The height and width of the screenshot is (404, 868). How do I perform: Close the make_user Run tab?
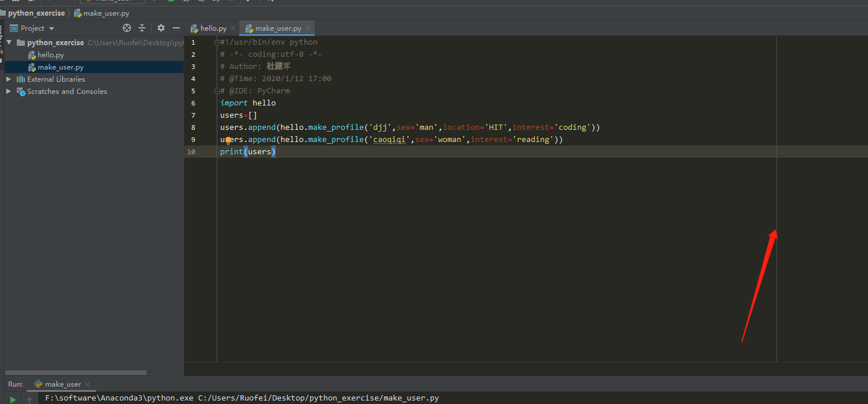[87, 384]
